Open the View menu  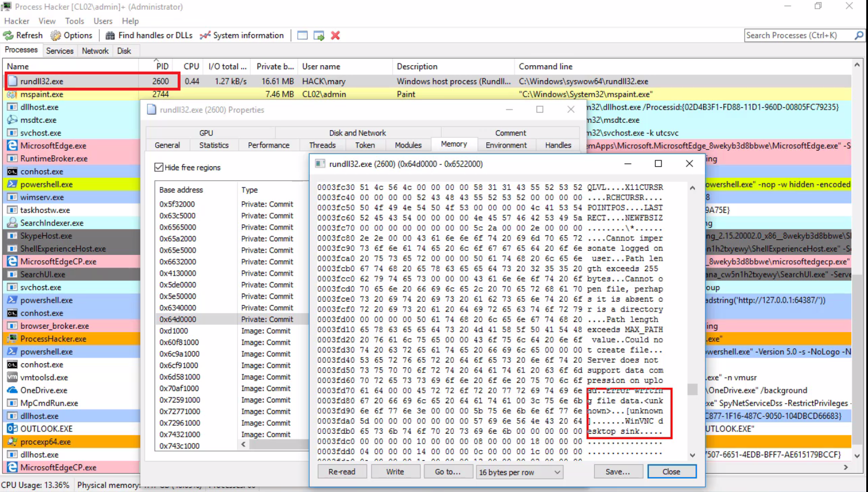(x=47, y=21)
